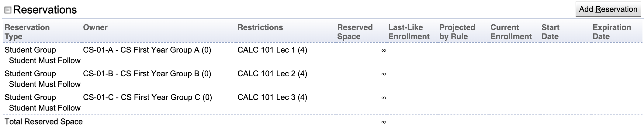The image size is (644, 130).
Task: Select the Total Reserved Space row
Action: point(323,122)
